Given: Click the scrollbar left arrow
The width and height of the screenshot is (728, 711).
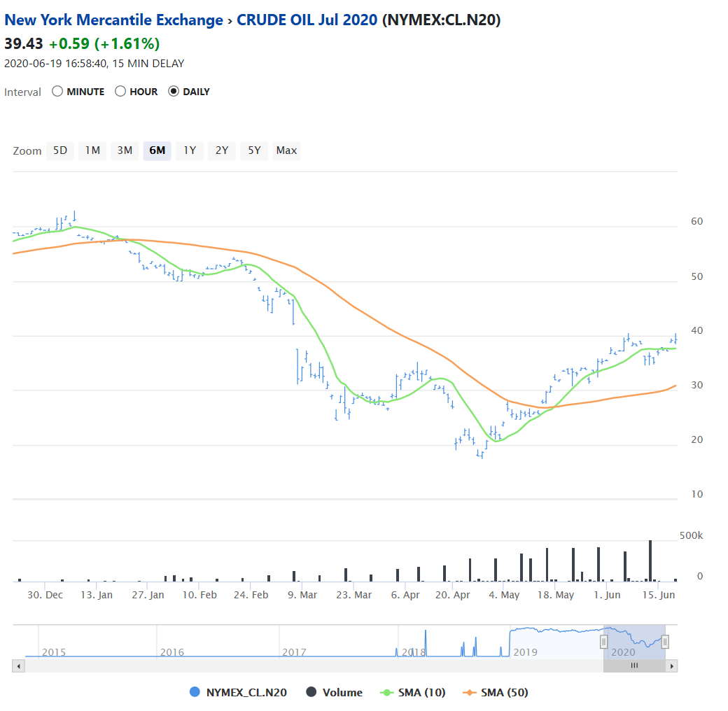Looking at the screenshot, I should tap(17, 666).
